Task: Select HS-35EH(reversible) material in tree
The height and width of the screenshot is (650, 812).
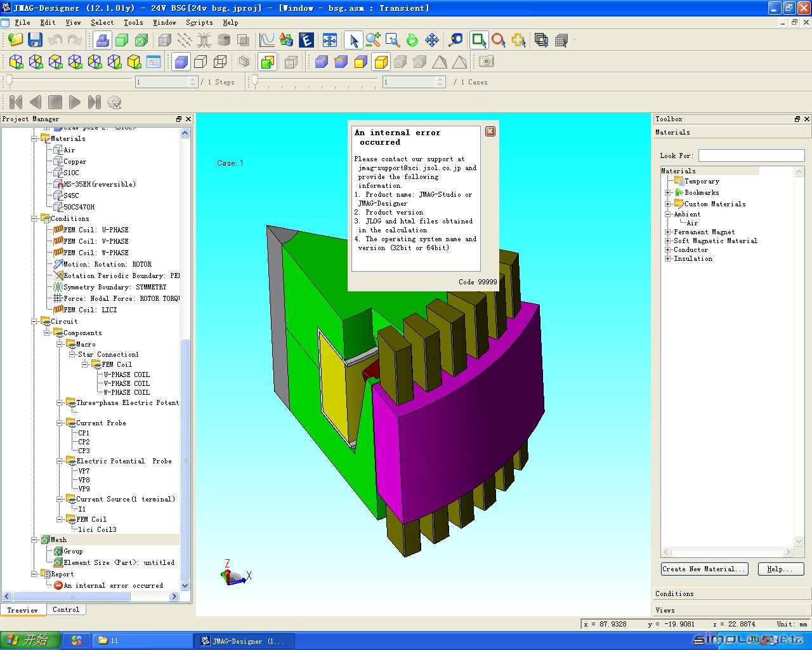Action: [x=100, y=184]
